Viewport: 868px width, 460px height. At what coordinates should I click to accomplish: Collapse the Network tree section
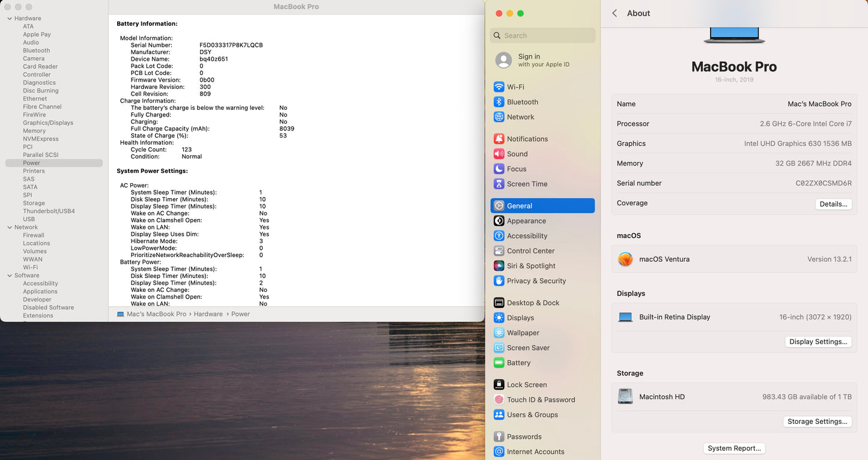(x=10, y=228)
